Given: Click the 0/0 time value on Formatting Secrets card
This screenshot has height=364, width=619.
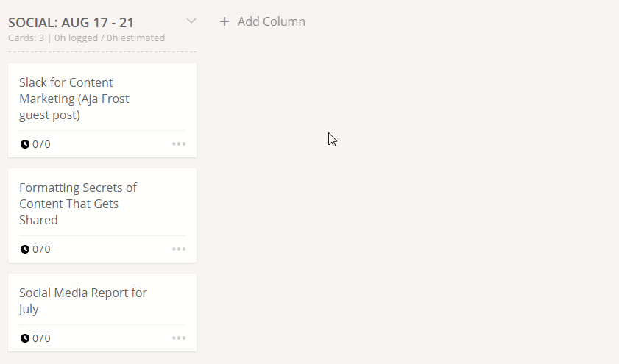Looking at the screenshot, I should click(x=41, y=249).
